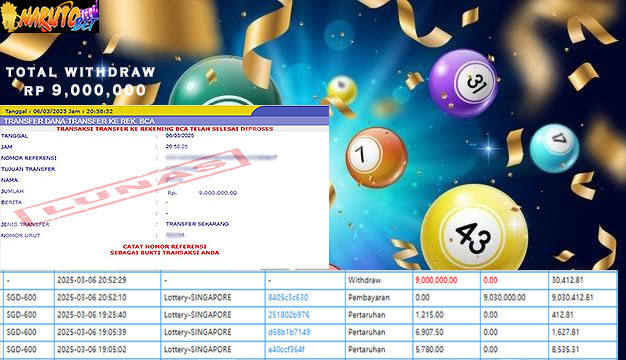The image size is (626, 360).
Task: Click the Transfer Sekarang value
Action: point(197,224)
